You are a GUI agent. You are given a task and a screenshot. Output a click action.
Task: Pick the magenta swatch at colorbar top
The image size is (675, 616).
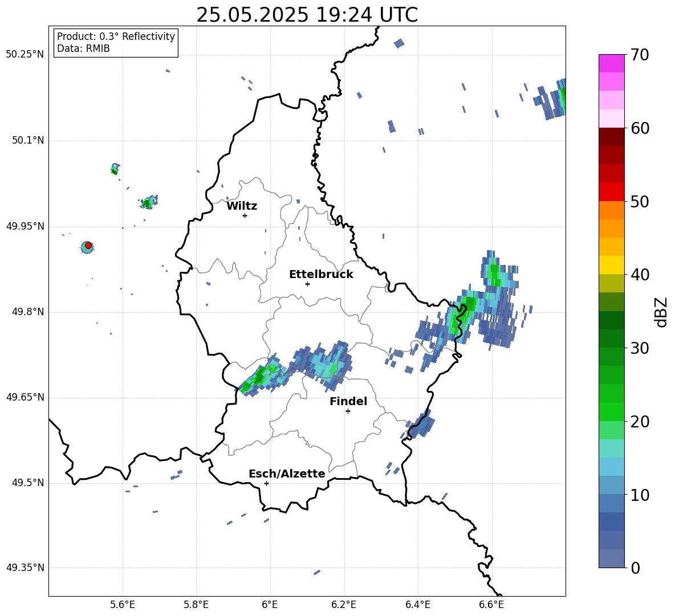(611, 63)
